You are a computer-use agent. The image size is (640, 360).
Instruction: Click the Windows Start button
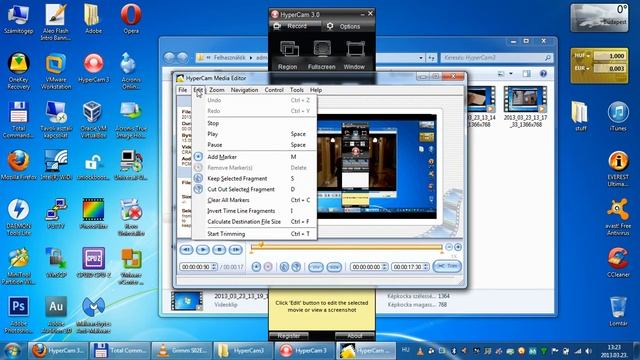tap(12, 351)
